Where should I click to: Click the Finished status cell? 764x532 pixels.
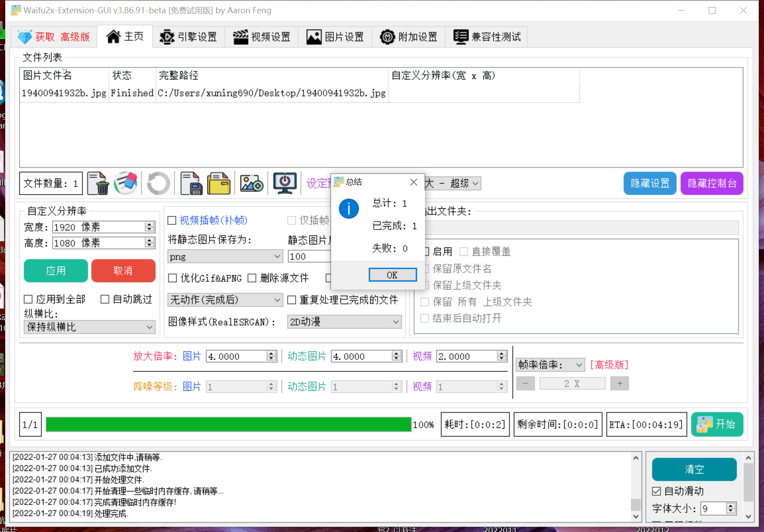click(x=132, y=93)
